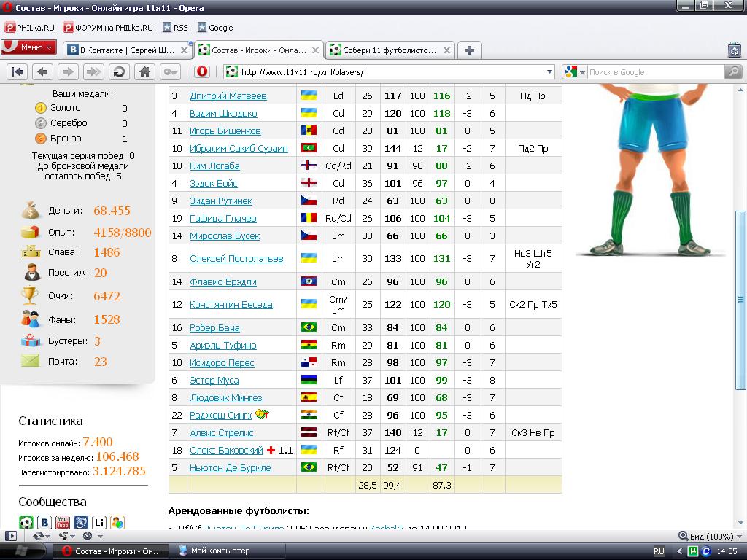747x560 pixels.
Task: Click the RU language indicator in taskbar
Action: coord(659,551)
